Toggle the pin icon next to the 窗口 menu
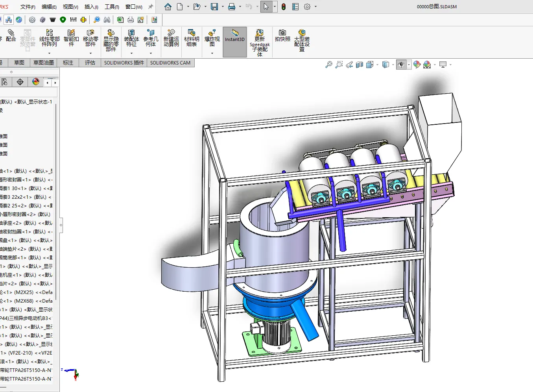The height and width of the screenshot is (392, 533). pyautogui.click(x=150, y=7)
